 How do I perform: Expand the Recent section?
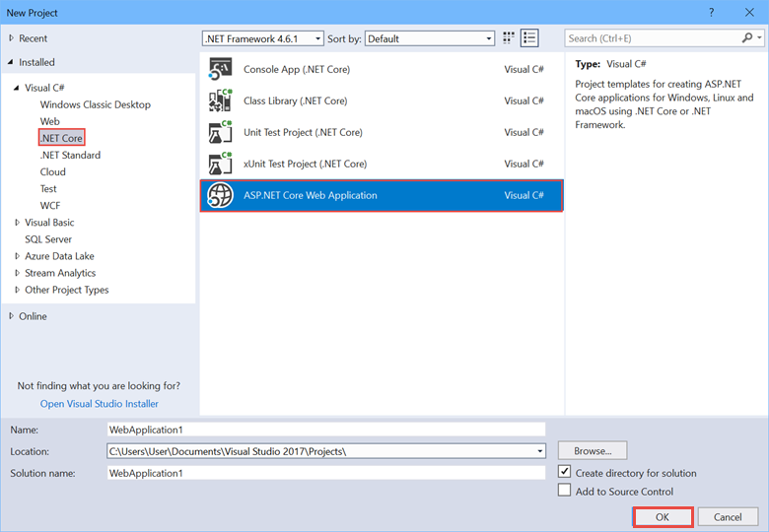pos(11,38)
